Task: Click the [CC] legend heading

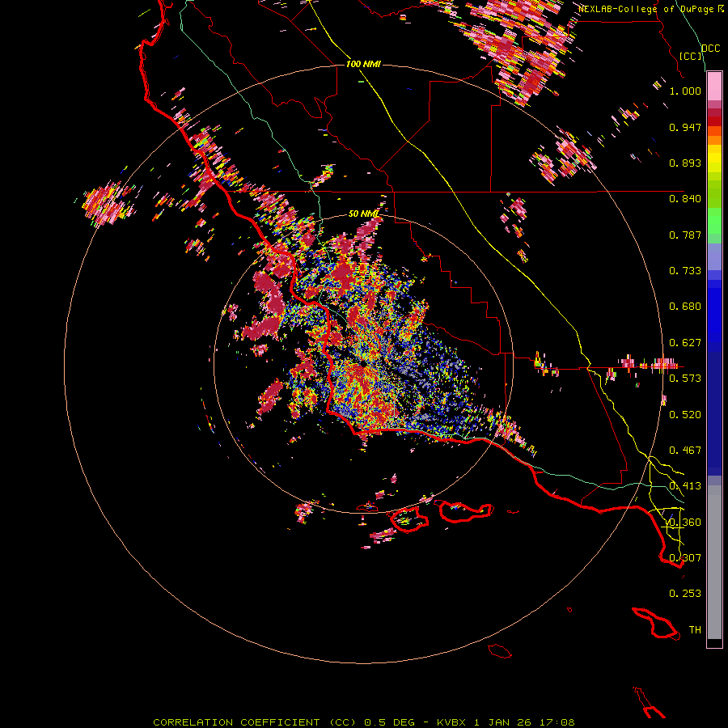Action: pyautogui.click(x=691, y=56)
